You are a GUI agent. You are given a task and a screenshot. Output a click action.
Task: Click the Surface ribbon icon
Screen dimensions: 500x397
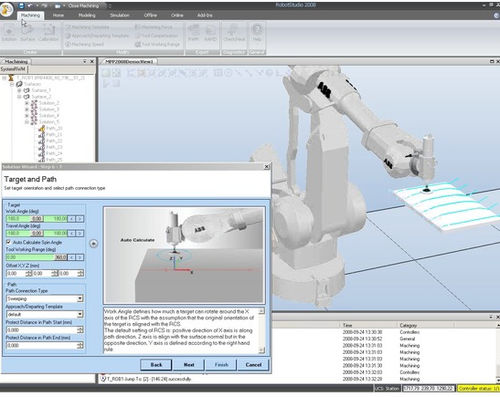(x=28, y=33)
